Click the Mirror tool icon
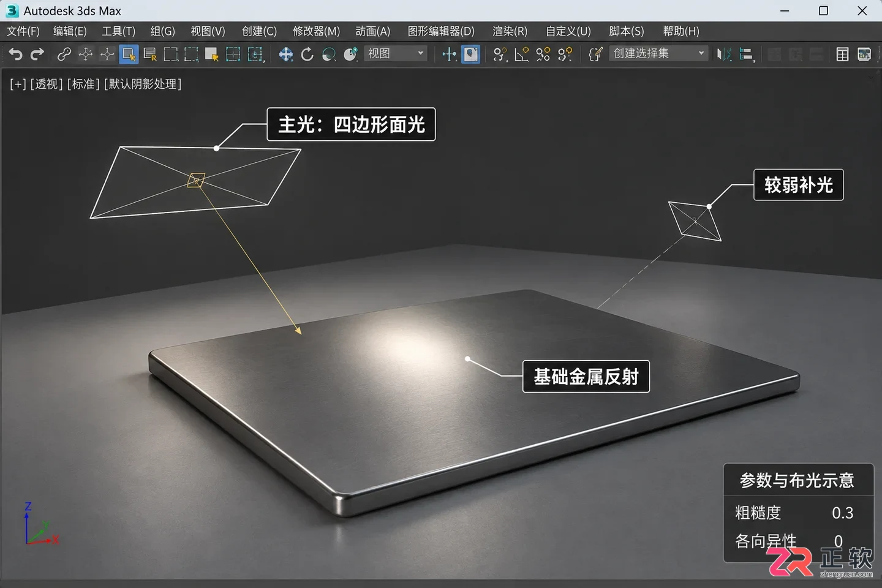 click(724, 55)
